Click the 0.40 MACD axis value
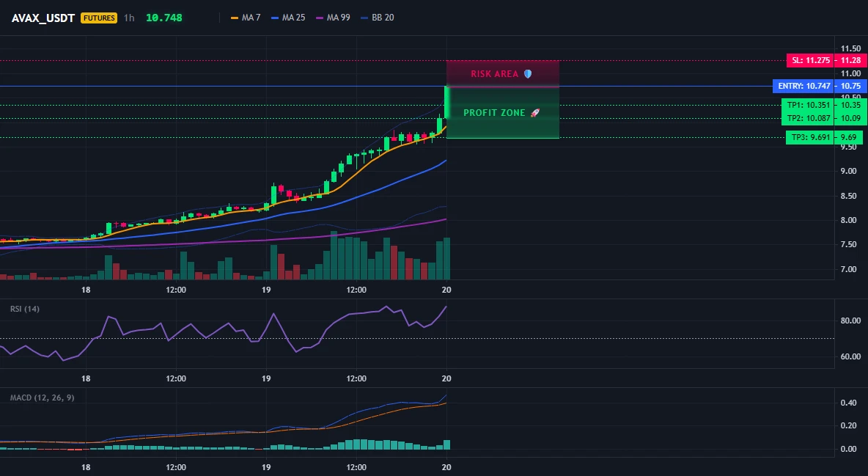Screen dimensions: 868x476 [849, 403]
